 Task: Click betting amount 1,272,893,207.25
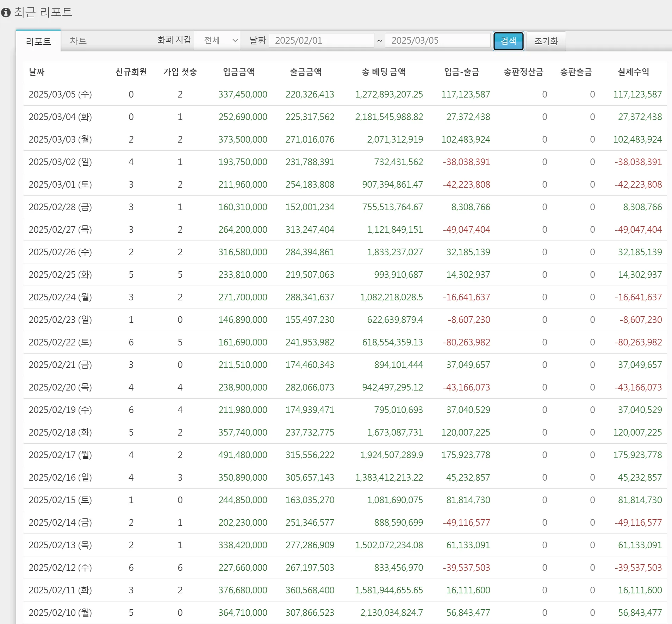pos(389,94)
